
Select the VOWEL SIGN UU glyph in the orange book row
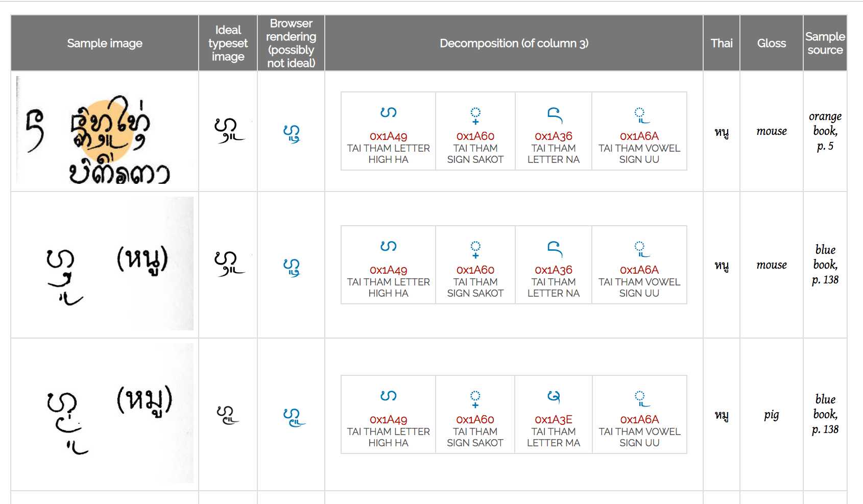(x=639, y=114)
